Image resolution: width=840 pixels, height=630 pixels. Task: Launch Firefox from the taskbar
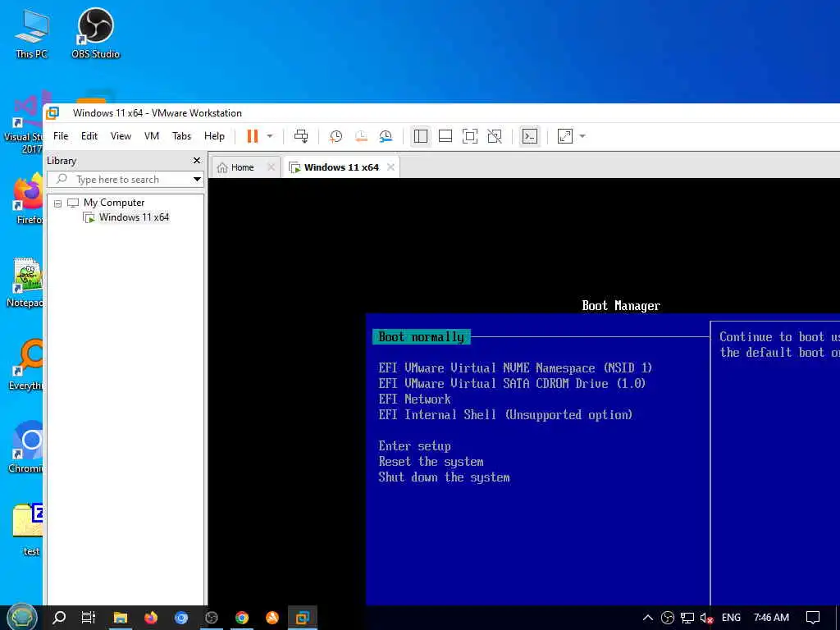point(151,618)
